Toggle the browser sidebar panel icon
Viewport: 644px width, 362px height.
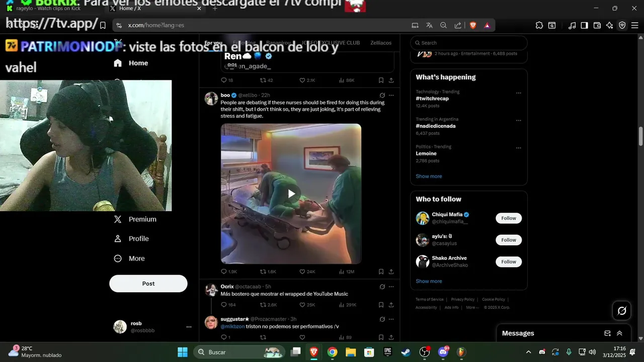click(584, 25)
